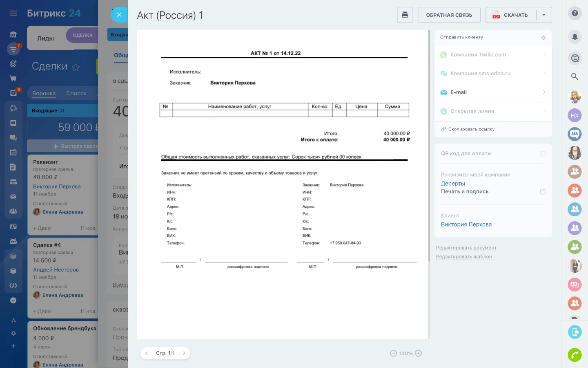Expand the E-mail send option
This screenshot has height=368, width=588.
[544, 92]
